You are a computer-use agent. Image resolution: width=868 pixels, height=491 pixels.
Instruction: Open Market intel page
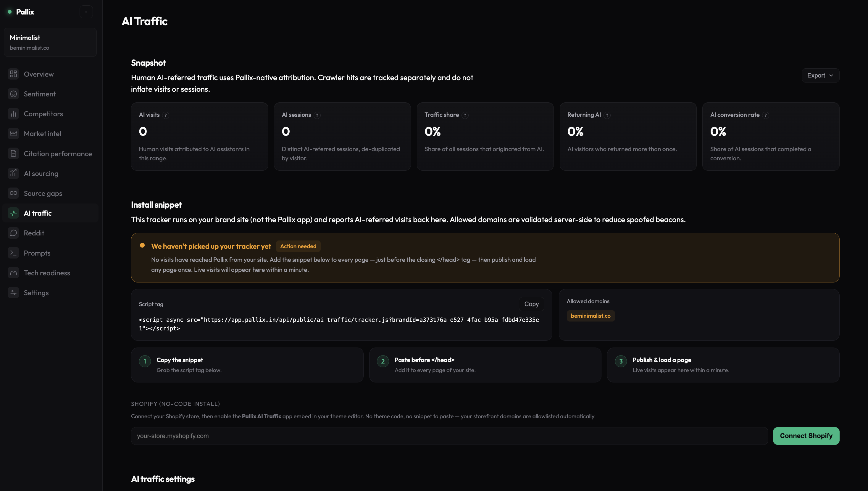50,133
